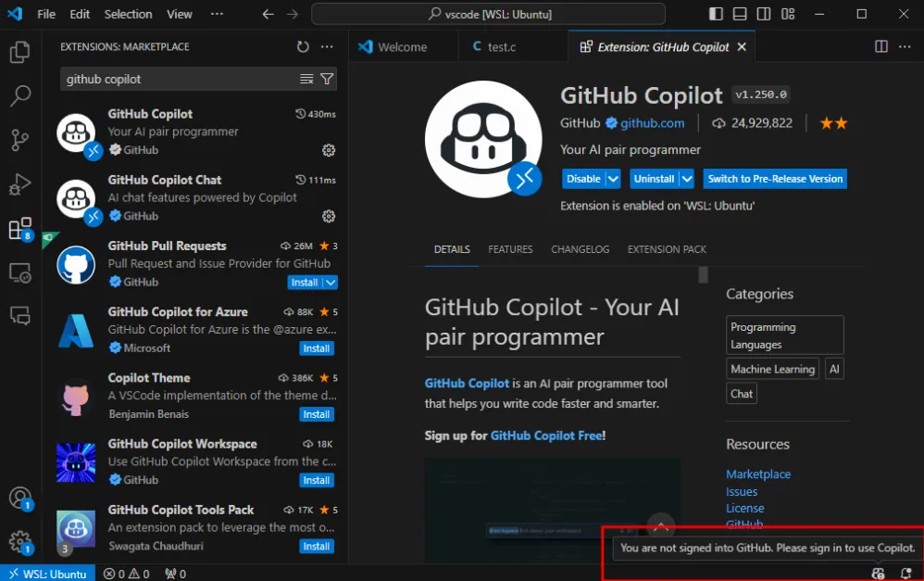Open the Explorer view in activity bar
Viewport: 924px width, 581px height.
[20, 52]
